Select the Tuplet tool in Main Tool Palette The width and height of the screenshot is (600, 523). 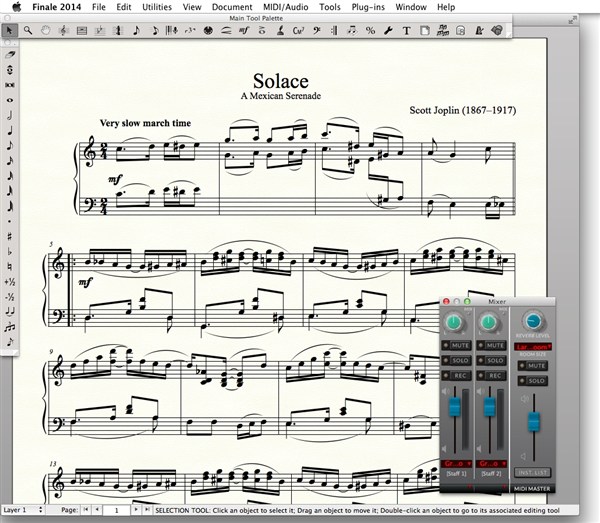(190, 30)
